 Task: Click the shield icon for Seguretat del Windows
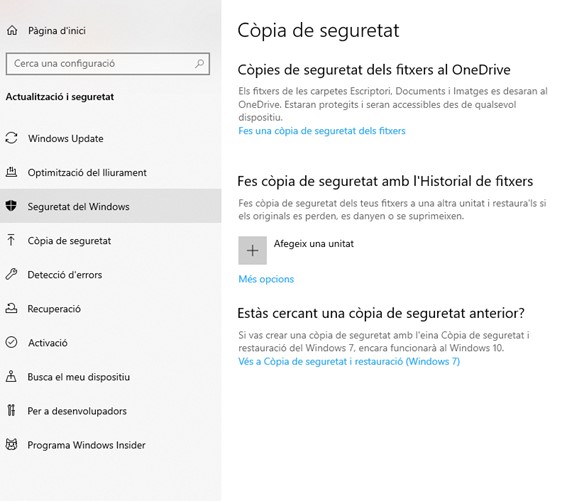pos(11,206)
